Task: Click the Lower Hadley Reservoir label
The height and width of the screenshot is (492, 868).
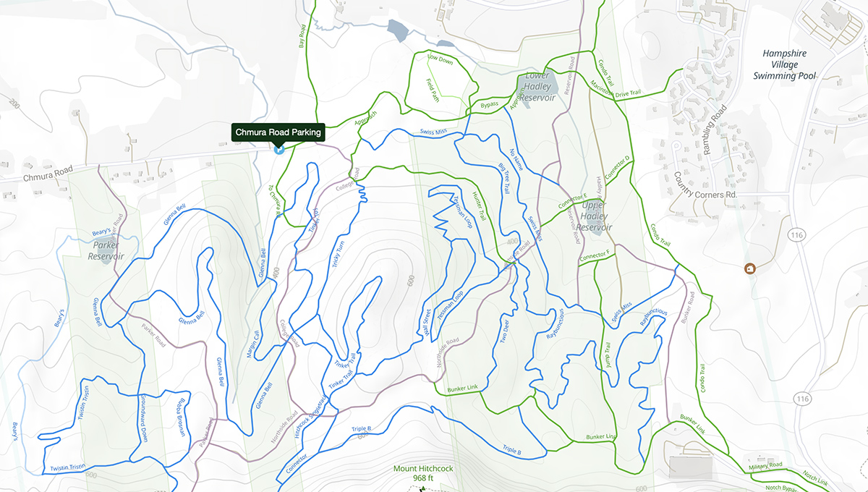Action: [x=537, y=87]
